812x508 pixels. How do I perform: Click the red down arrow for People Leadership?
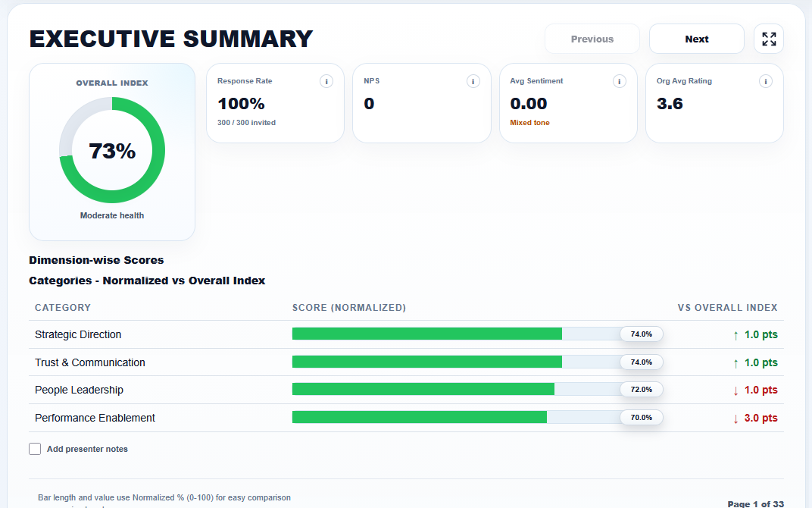tap(736, 390)
